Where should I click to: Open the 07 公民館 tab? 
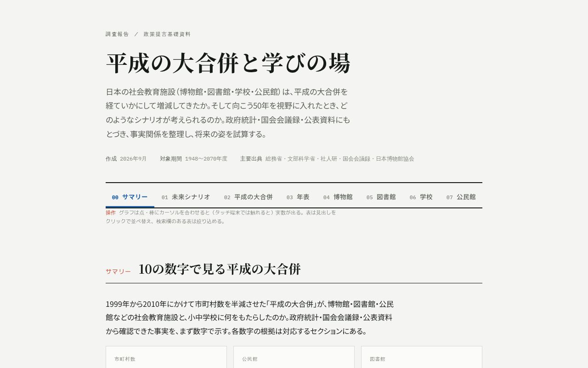(x=461, y=197)
